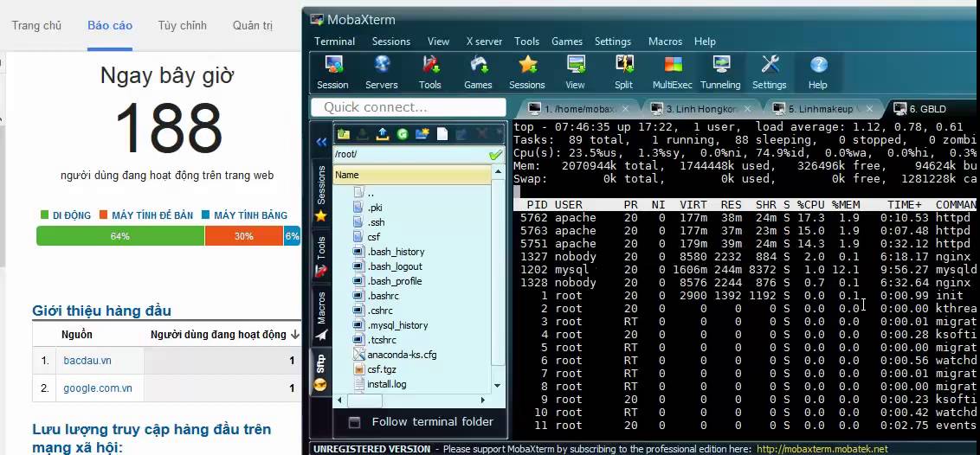
Task: Click the Quick connect input field
Action: pyautogui.click(x=408, y=107)
